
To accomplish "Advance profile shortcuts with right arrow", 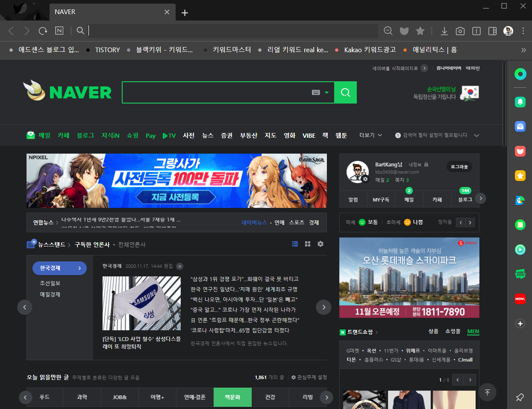I will click(x=481, y=198).
